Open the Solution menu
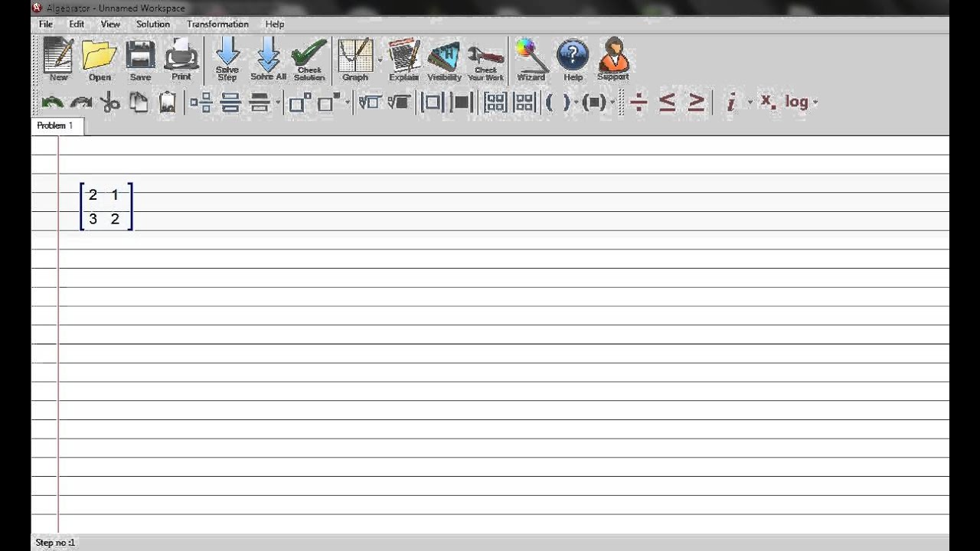Image resolution: width=980 pixels, height=551 pixels. coord(153,24)
